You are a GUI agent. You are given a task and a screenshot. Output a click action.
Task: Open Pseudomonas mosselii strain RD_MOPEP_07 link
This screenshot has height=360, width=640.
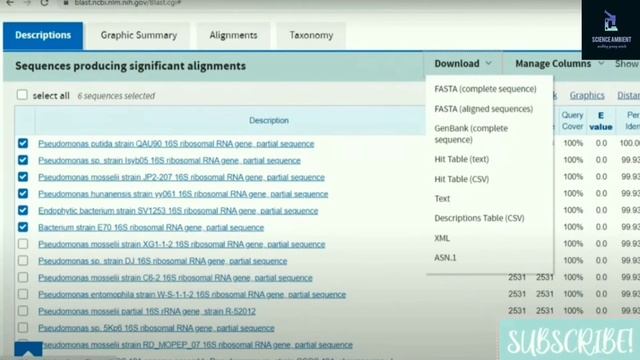pyautogui.click(x=197, y=344)
